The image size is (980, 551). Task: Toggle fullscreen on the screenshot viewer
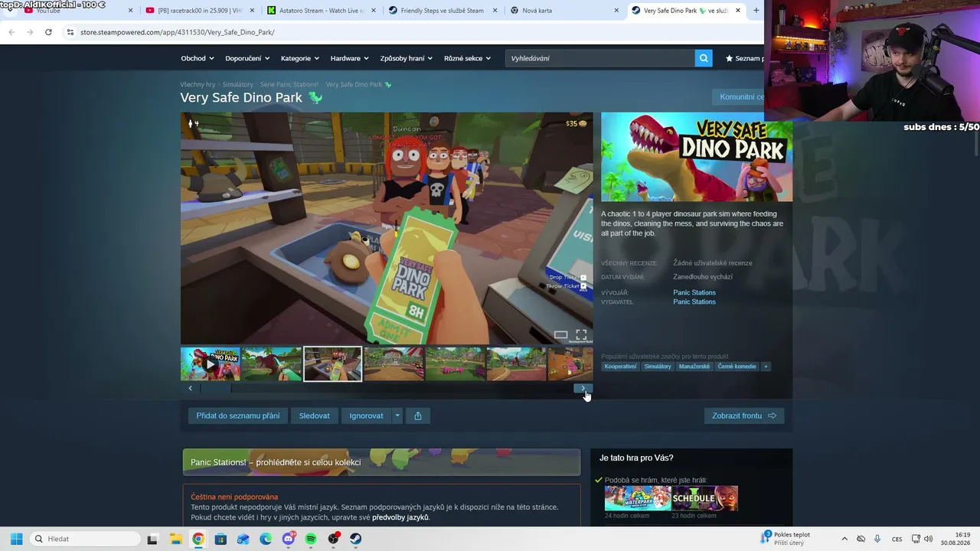tap(581, 335)
